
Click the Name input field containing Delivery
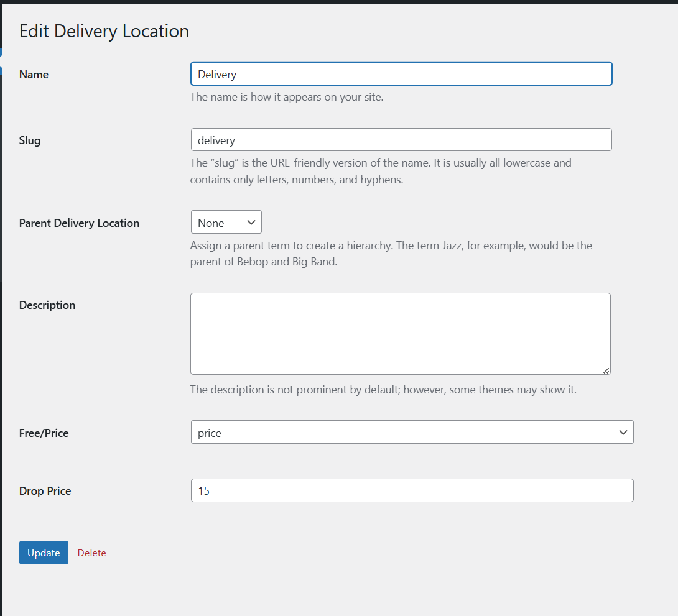click(x=401, y=74)
